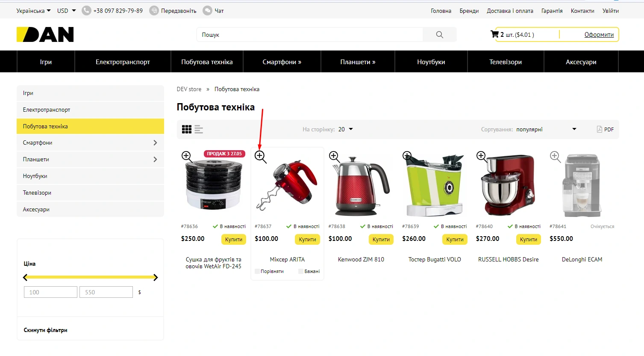Click the Оформити checkout link
644x356 pixels.
pyautogui.click(x=599, y=35)
